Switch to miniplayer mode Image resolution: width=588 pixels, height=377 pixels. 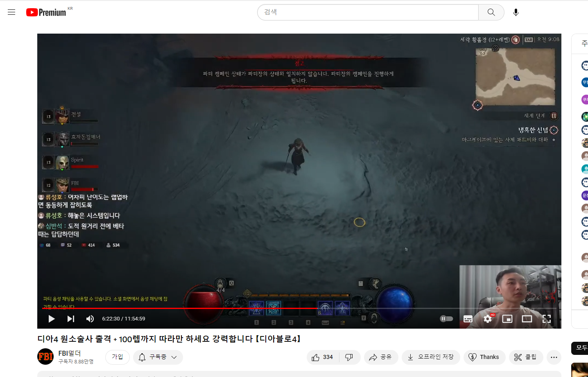coord(507,319)
